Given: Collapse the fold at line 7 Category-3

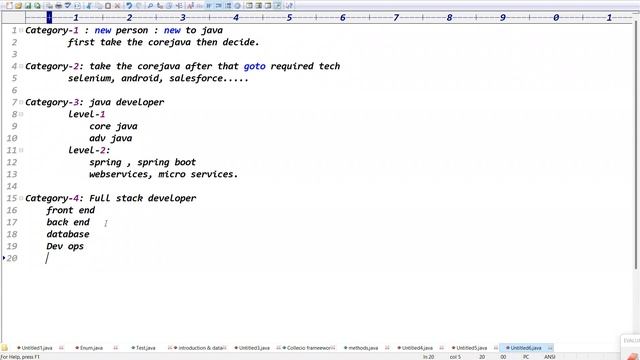Looking at the screenshot, I should (21, 102).
